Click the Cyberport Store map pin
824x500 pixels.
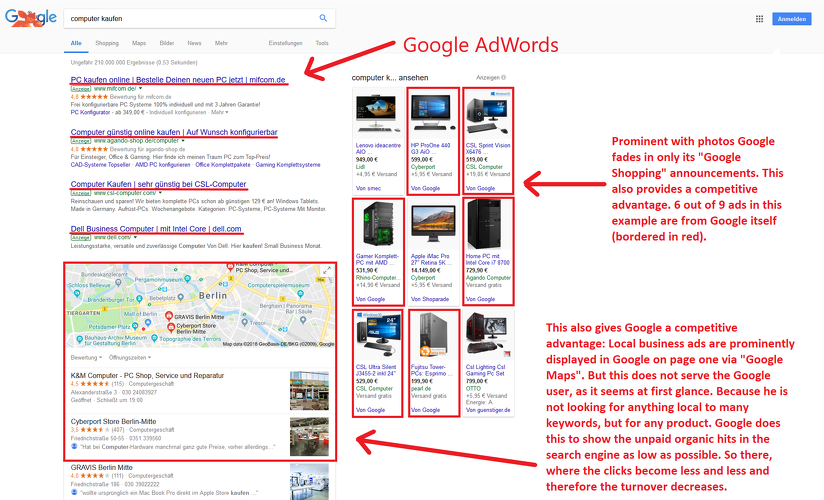tap(171, 327)
